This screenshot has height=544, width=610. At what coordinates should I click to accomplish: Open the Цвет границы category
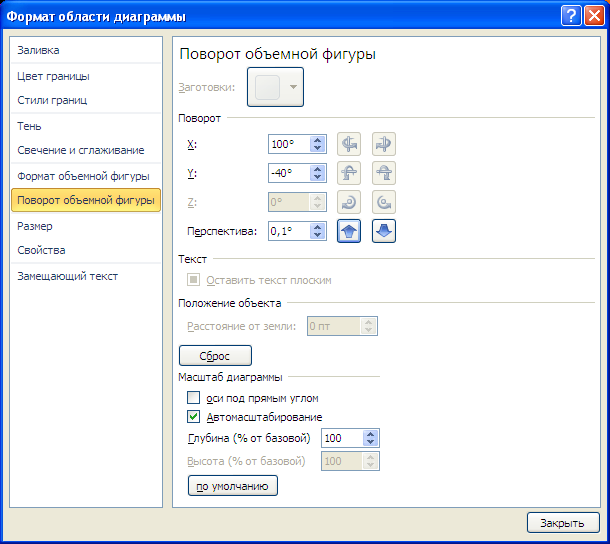(86, 76)
